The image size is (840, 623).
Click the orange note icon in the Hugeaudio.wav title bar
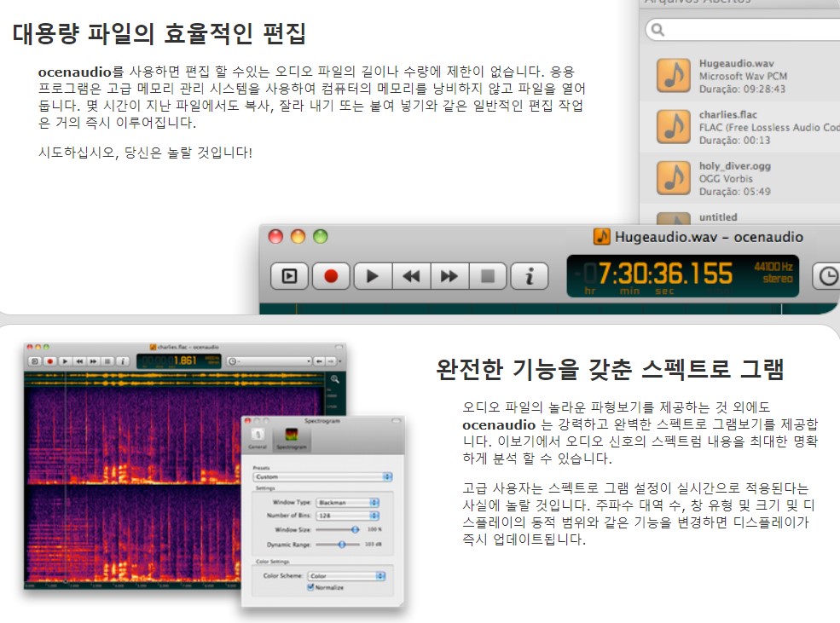(601, 237)
